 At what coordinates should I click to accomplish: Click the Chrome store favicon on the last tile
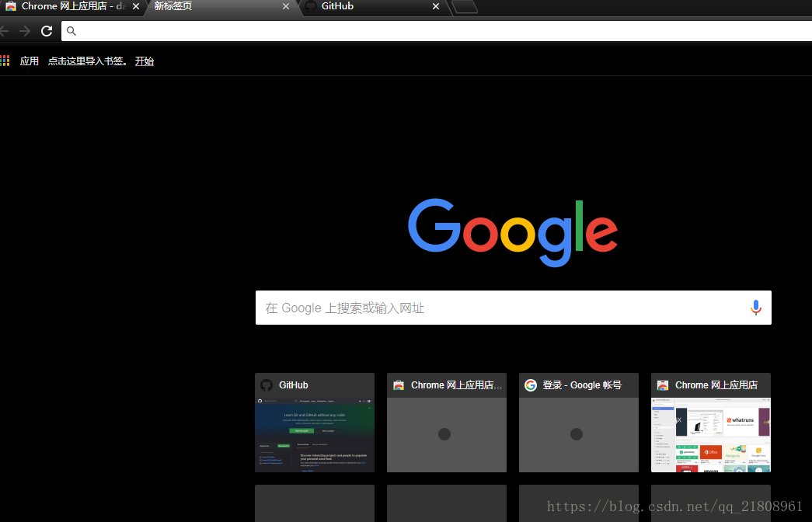coord(662,385)
